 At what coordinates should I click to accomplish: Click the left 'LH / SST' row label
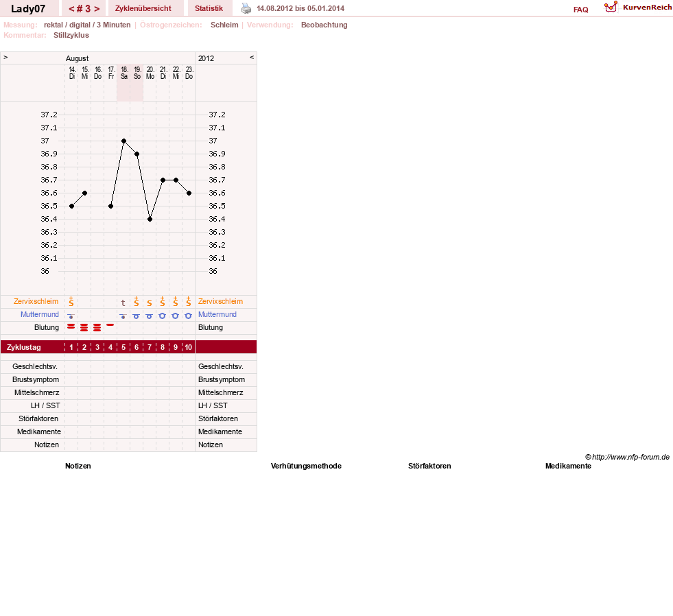pyautogui.click(x=45, y=405)
